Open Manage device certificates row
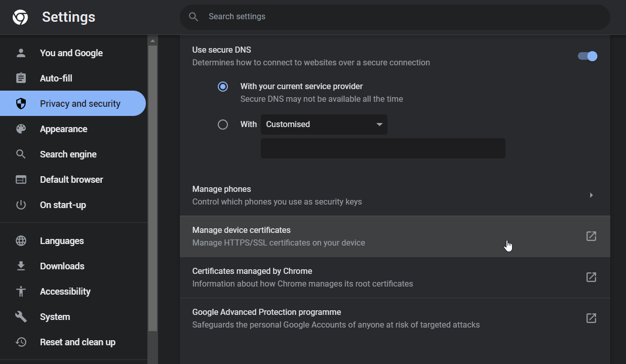The width and height of the screenshot is (626, 364). 395,236
